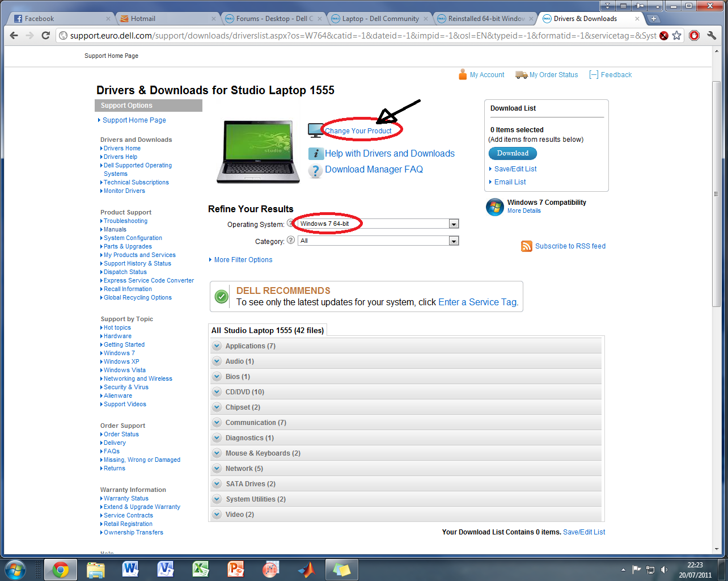Switch to Laptop - Dell Community tab
This screenshot has height=581, width=728.
pos(379,19)
